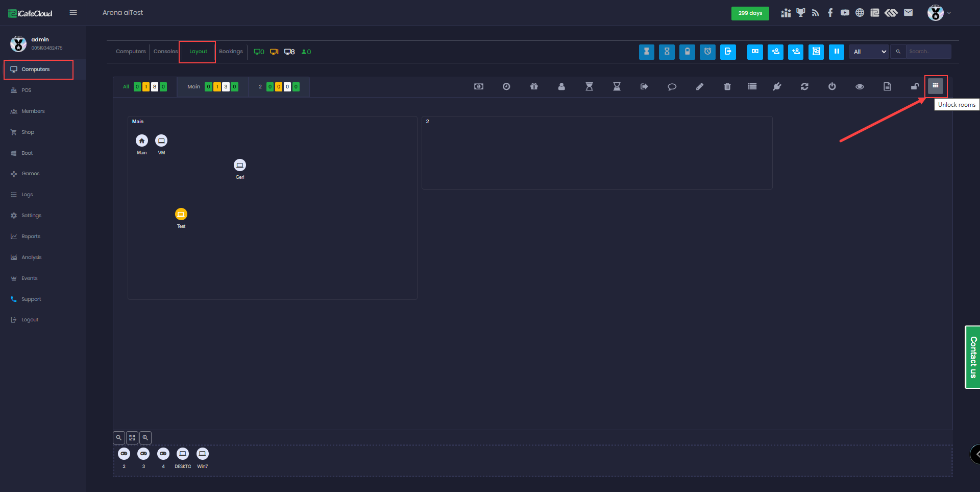Image resolution: width=980 pixels, height=492 pixels.
Task: Click the green 299 days button
Action: click(750, 13)
